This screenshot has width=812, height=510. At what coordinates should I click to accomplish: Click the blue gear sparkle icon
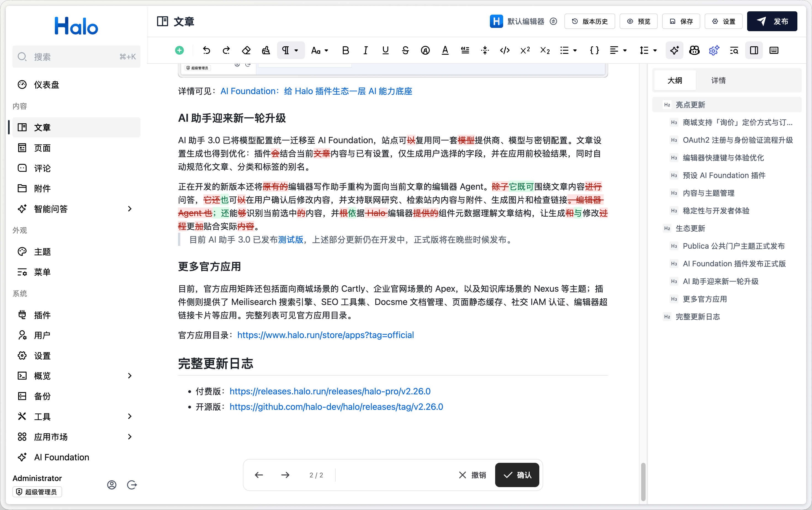(x=714, y=51)
